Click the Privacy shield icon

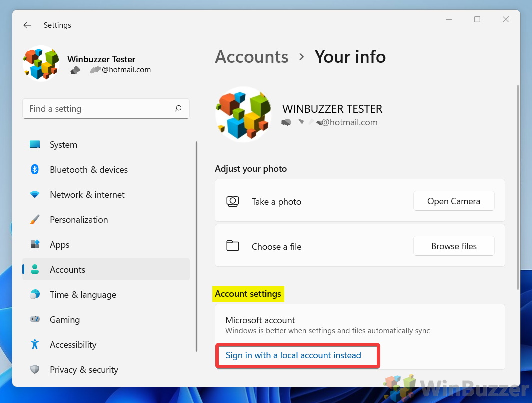pyautogui.click(x=35, y=369)
